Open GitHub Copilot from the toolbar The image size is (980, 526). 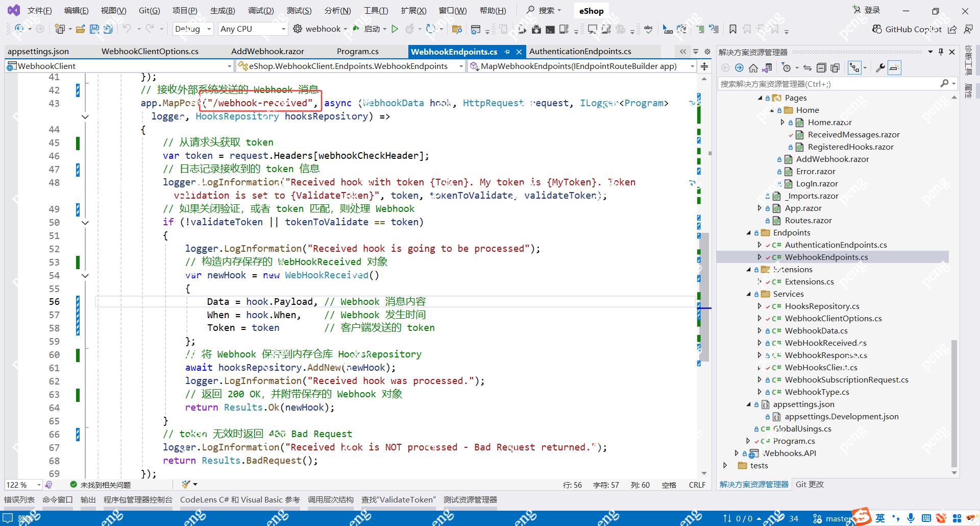pyautogui.click(x=907, y=29)
